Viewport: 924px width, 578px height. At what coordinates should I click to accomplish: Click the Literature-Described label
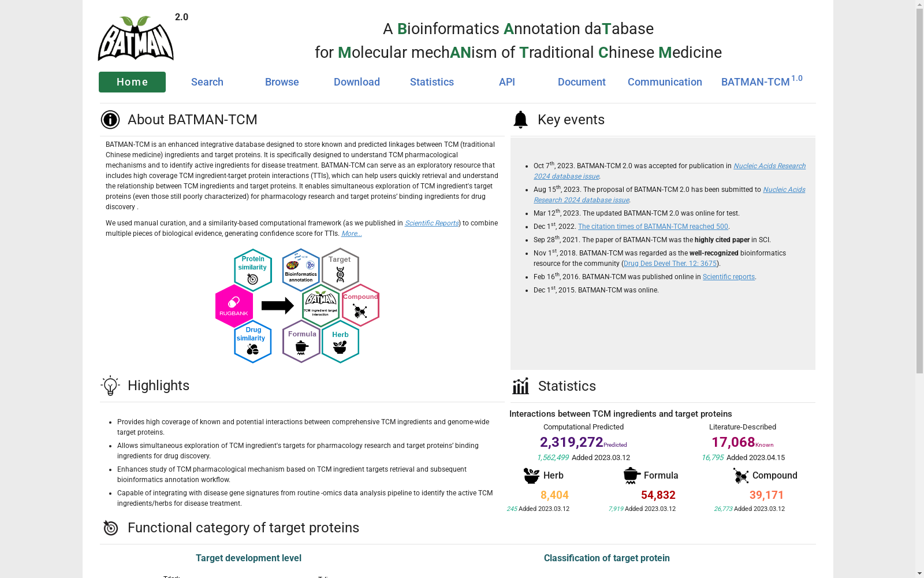click(x=743, y=427)
